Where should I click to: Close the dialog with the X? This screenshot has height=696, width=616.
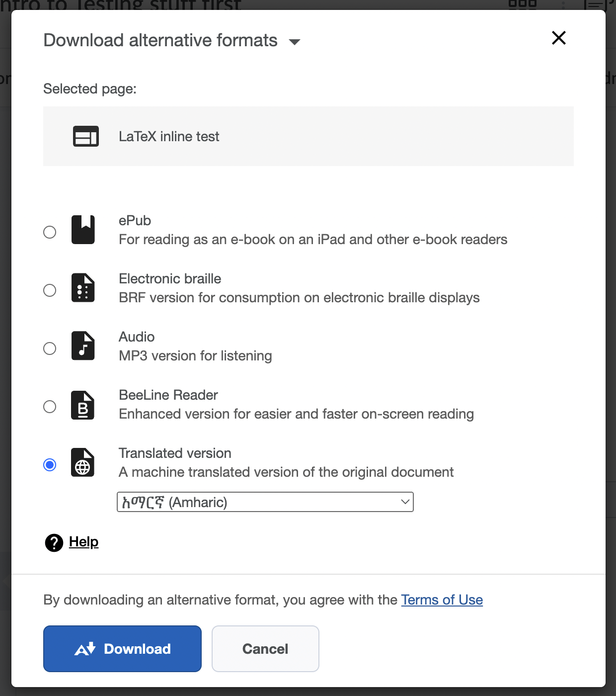pyautogui.click(x=558, y=38)
